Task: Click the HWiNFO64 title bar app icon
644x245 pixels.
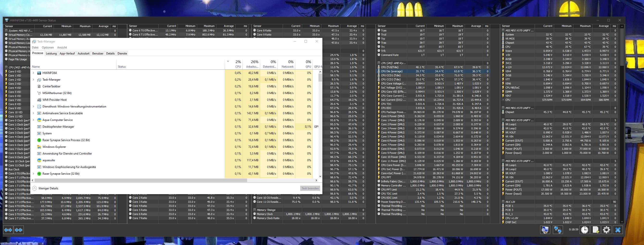Action: click(x=7, y=20)
